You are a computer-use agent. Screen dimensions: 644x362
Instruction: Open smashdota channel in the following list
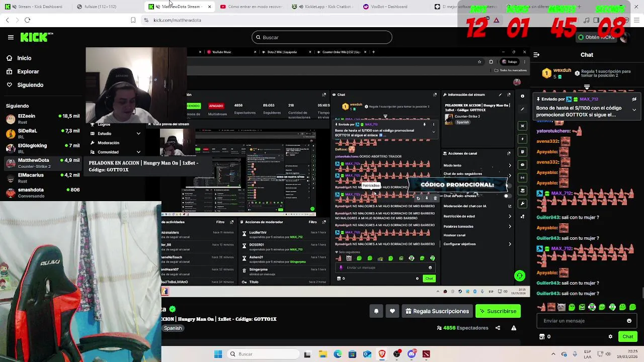pos(43,193)
